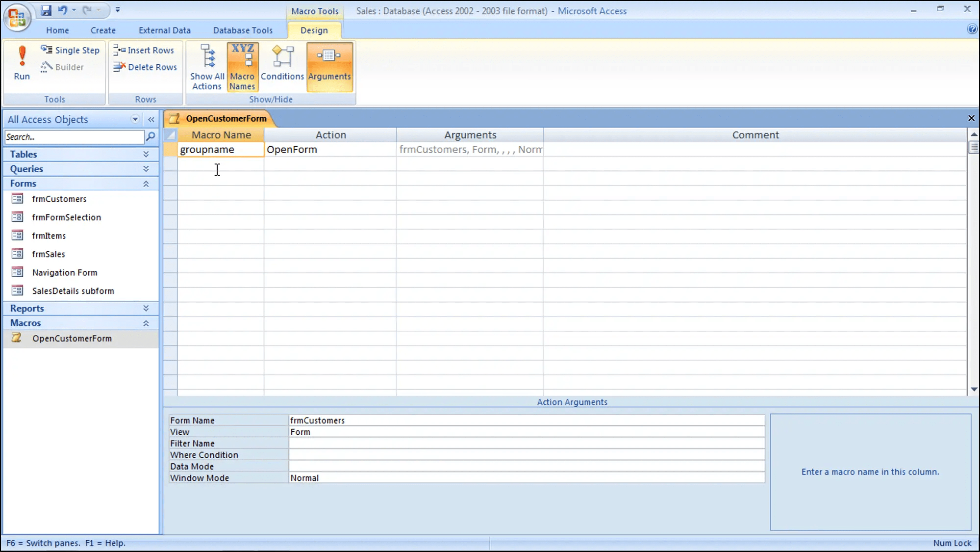This screenshot has width=980, height=552.
Task: Click the Undo icon
Action: coord(63,10)
